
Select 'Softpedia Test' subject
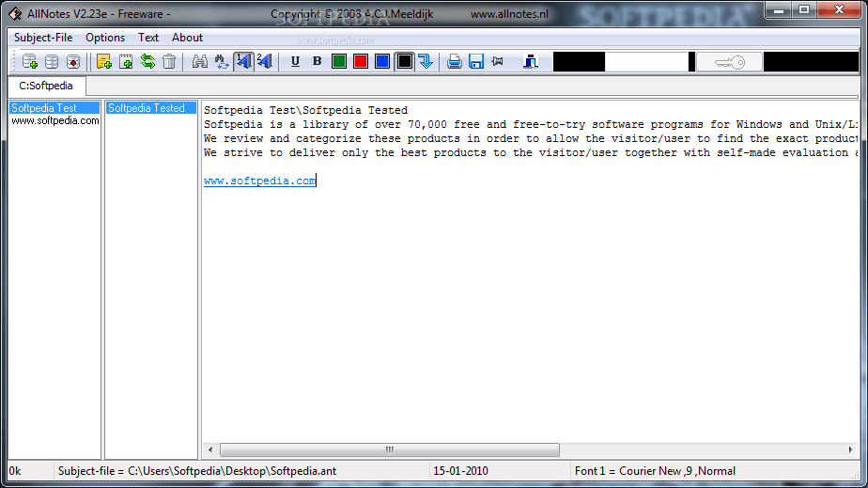pos(54,108)
